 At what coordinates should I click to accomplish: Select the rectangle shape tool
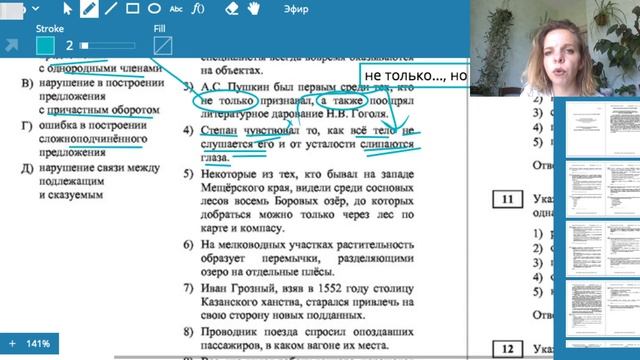[x=132, y=9]
